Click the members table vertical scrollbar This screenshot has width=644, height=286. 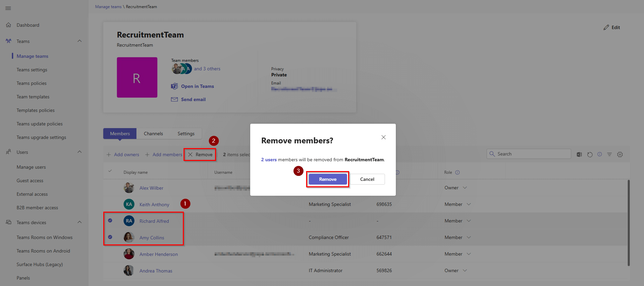[x=629, y=223]
